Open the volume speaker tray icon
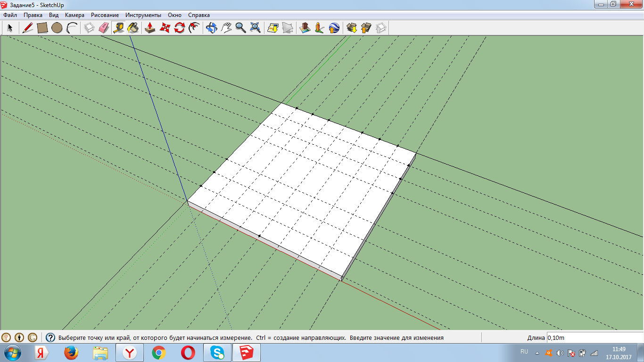Image resolution: width=644 pixels, height=362 pixels. click(x=560, y=353)
